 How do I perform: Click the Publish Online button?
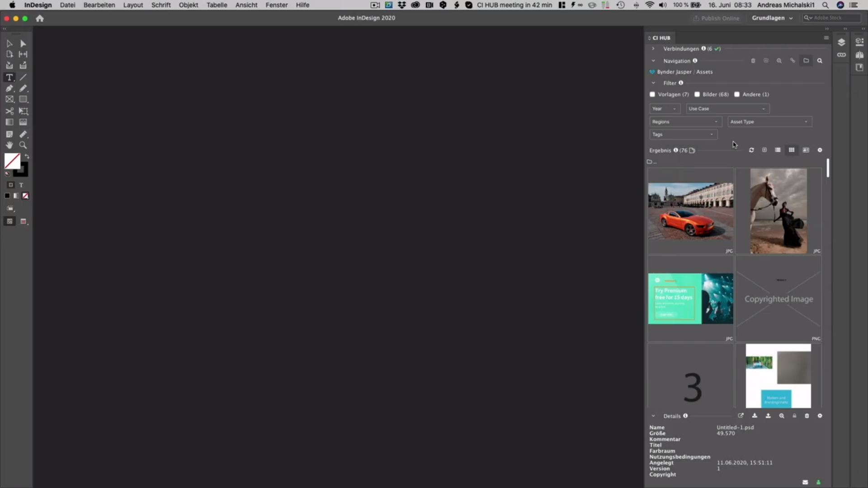tap(716, 18)
